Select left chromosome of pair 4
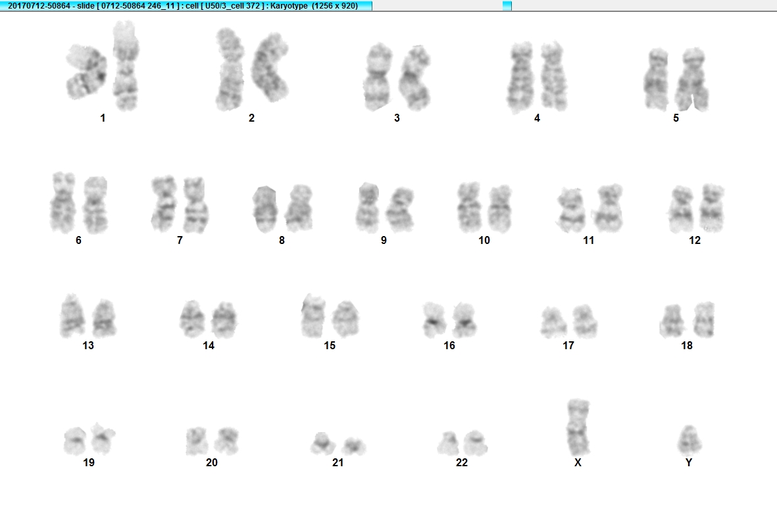This screenshot has height=532, width=777. 520,78
